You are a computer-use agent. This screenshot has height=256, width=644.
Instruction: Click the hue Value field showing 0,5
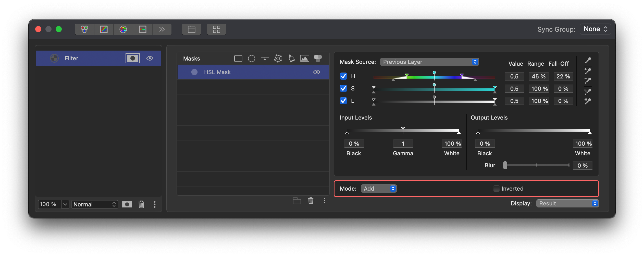pos(514,77)
